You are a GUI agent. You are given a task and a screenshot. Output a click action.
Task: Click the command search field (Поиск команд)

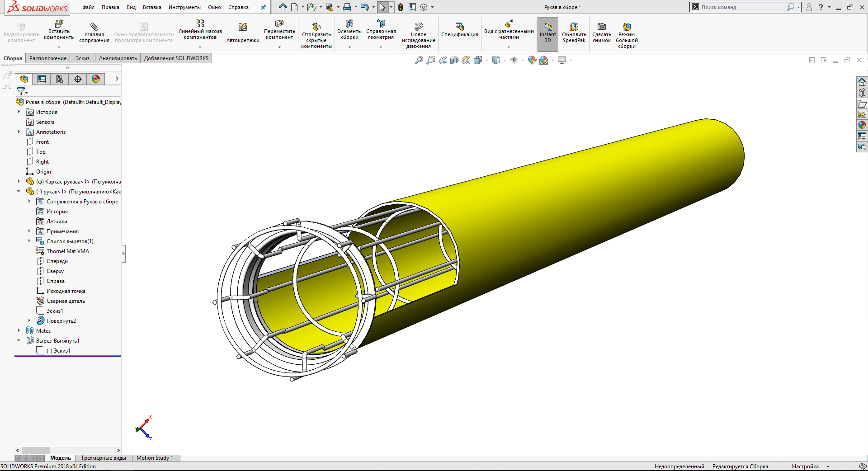[741, 7]
